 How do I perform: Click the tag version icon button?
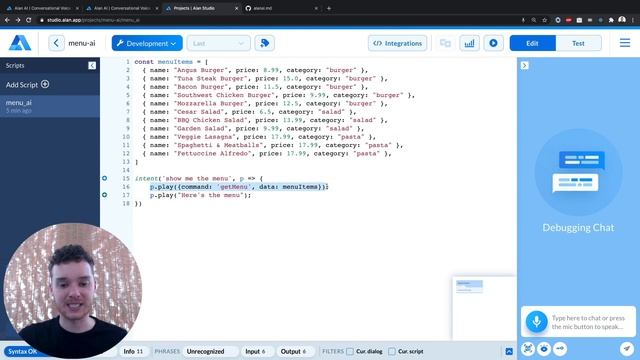point(264,43)
